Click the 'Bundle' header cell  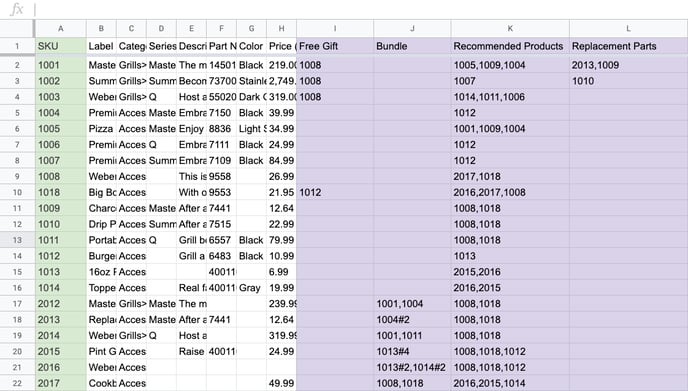pos(412,46)
